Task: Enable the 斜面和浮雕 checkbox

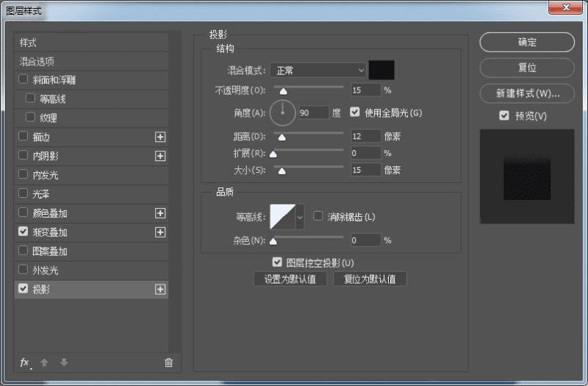Action: point(23,79)
